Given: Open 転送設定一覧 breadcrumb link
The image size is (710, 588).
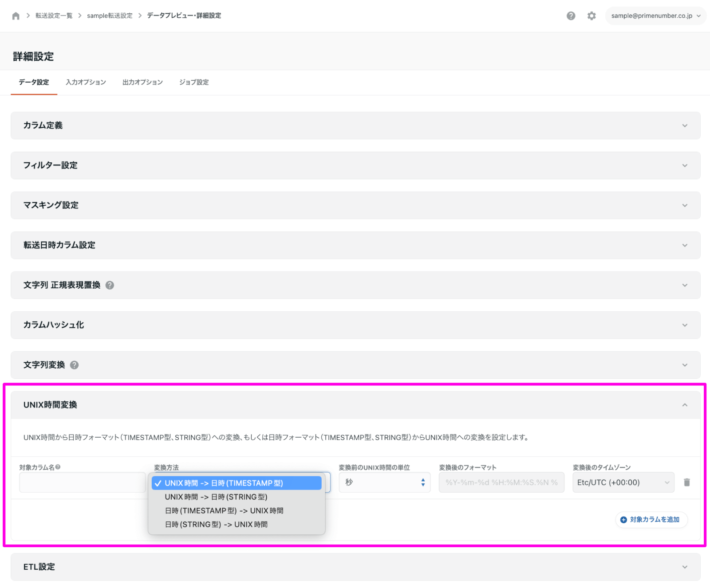Looking at the screenshot, I should (x=54, y=16).
